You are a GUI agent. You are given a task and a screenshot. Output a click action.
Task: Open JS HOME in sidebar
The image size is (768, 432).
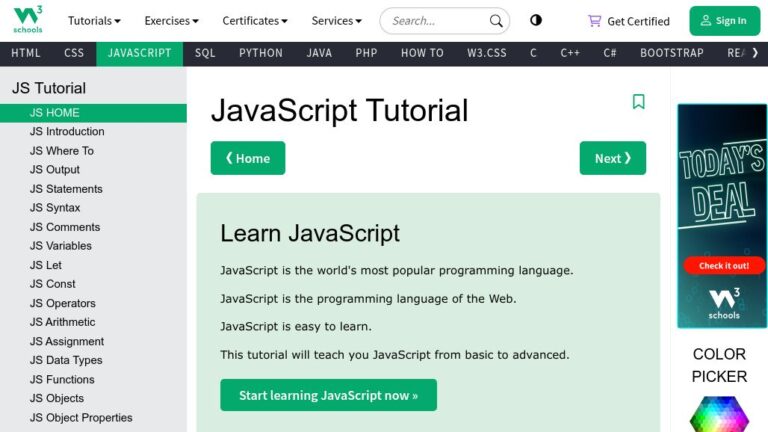[93, 113]
